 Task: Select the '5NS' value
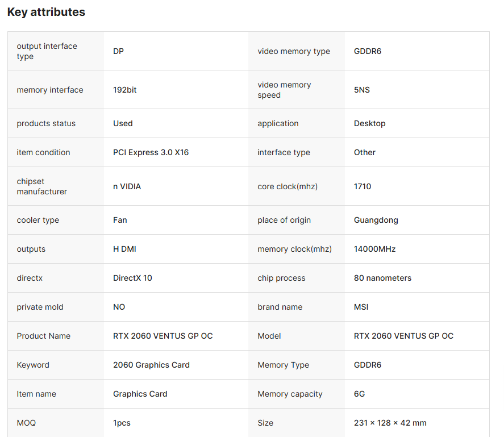click(x=362, y=90)
